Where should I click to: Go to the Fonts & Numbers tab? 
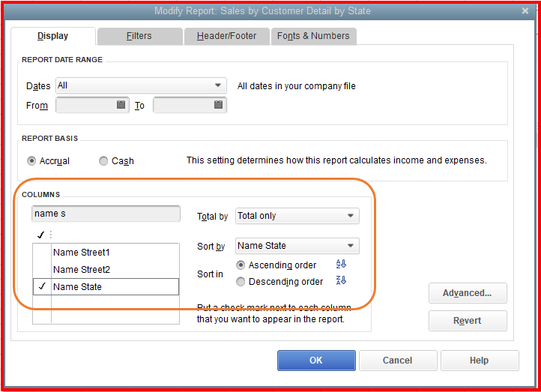tap(313, 36)
